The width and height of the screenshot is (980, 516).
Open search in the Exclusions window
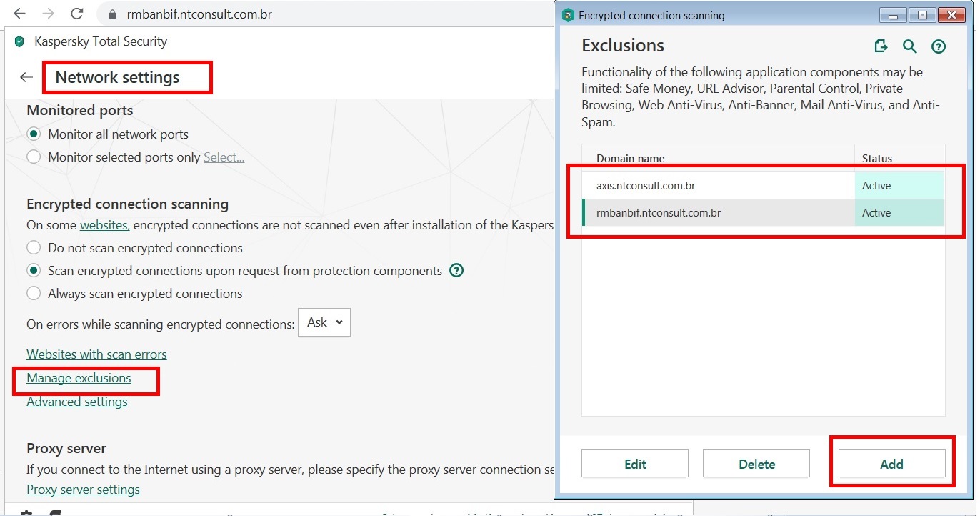pyautogui.click(x=909, y=46)
